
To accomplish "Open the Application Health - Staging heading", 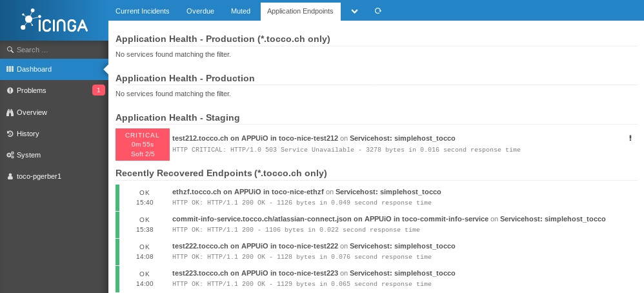I will coord(178,117).
